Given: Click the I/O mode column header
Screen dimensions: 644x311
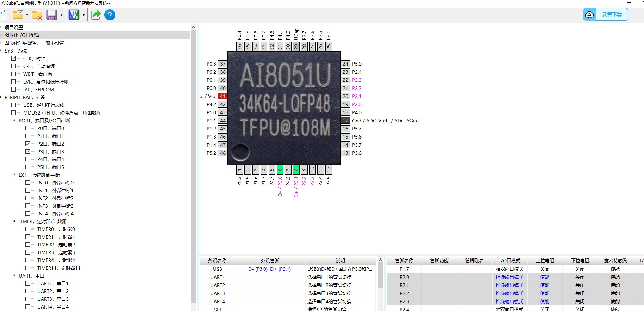Looking at the screenshot, I should (x=509, y=261).
